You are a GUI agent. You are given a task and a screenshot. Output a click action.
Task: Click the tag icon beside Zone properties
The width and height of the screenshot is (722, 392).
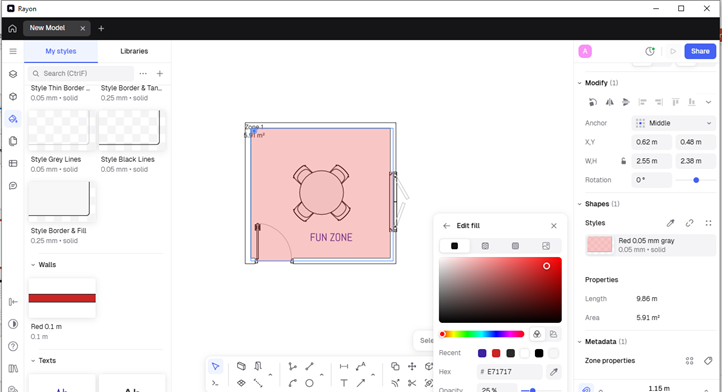click(x=708, y=361)
